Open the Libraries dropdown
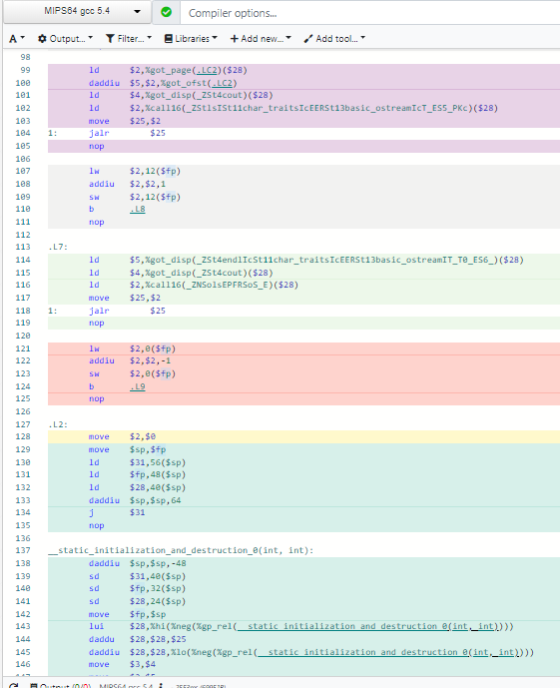The width and height of the screenshot is (560, 688). point(190,39)
